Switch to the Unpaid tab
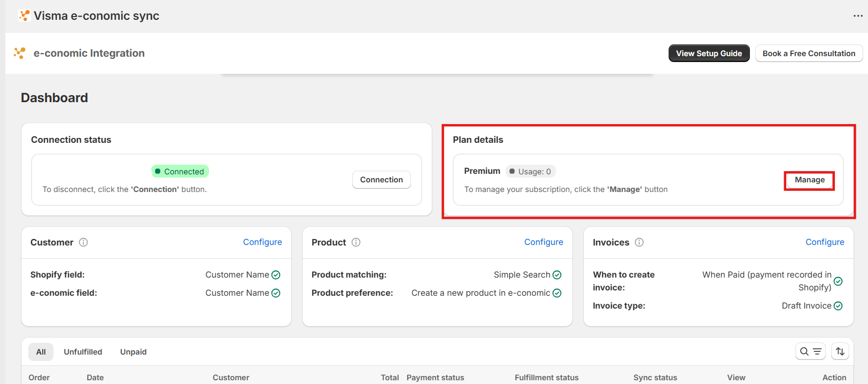Screen dimensions: 868x384 133,352
